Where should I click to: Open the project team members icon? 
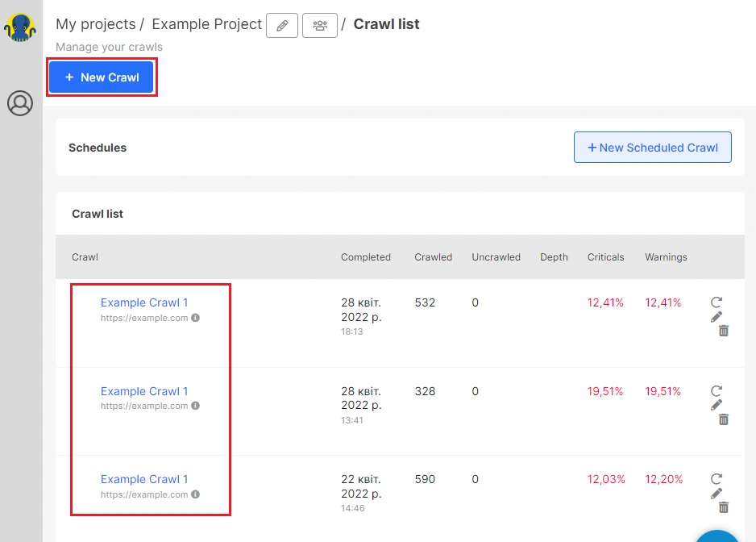pos(320,25)
